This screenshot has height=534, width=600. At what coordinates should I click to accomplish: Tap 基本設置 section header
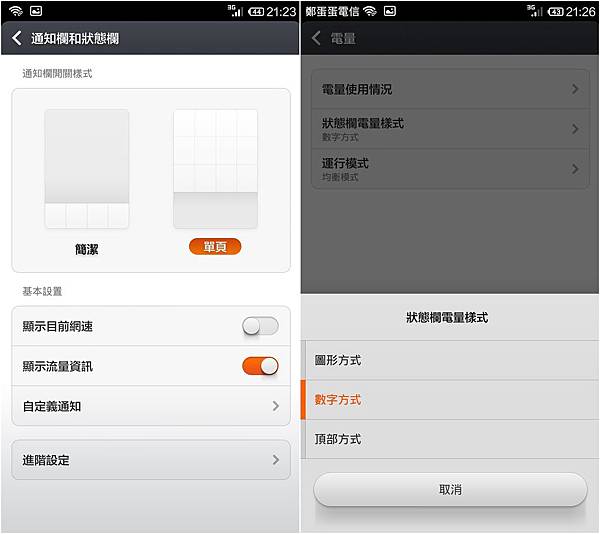pos(42,291)
